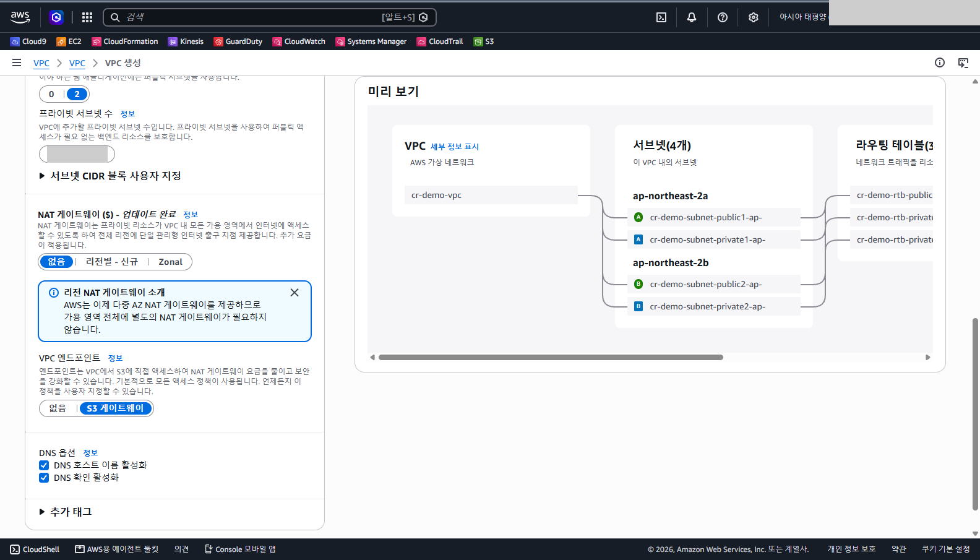Click the preview horizontal scrollbar thumb
The width and height of the screenshot is (980, 560).
(551, 358)
